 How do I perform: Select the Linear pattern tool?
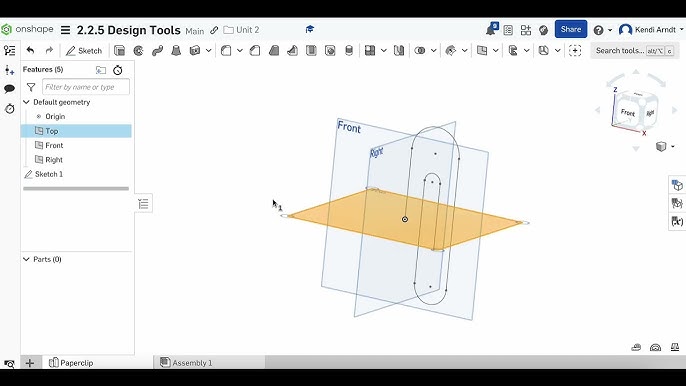pyautogui.click(x=370, y=51)
